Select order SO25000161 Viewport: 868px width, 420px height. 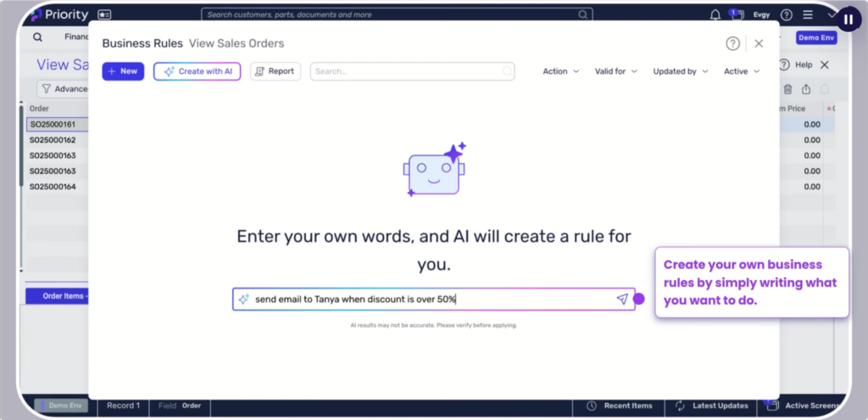[x=53, y=125]
